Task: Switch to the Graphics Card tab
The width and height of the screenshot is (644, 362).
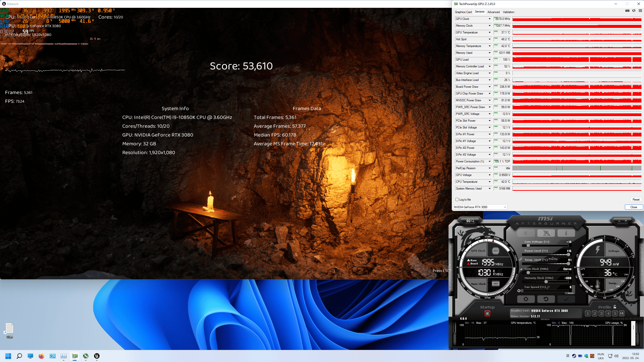Action: [463, 12]
